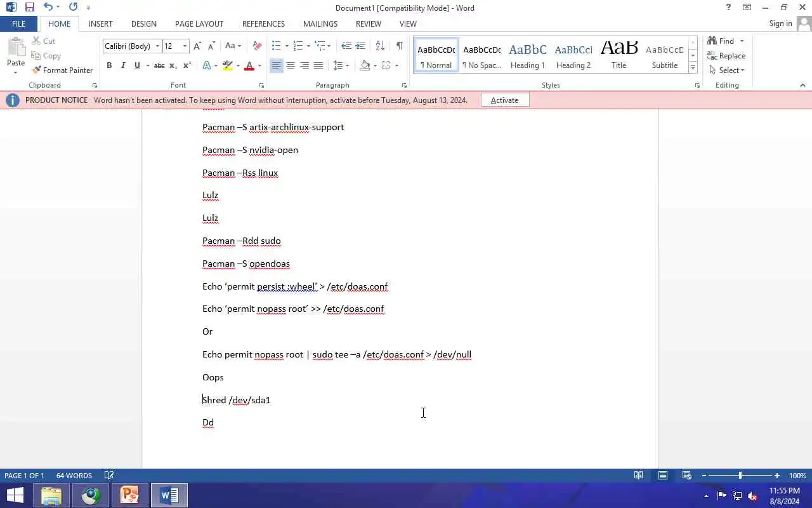
Task: Toggle italic formatting
Action: tap(123, 65)
